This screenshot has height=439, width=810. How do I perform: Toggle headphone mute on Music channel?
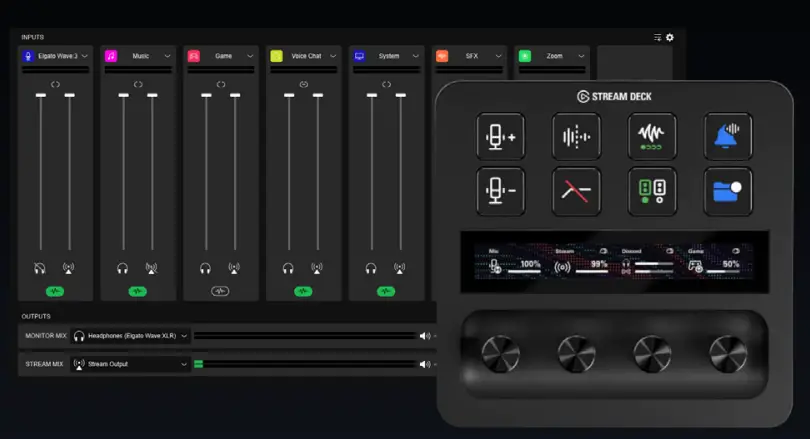pyautogui.click(x=122, y=268)
